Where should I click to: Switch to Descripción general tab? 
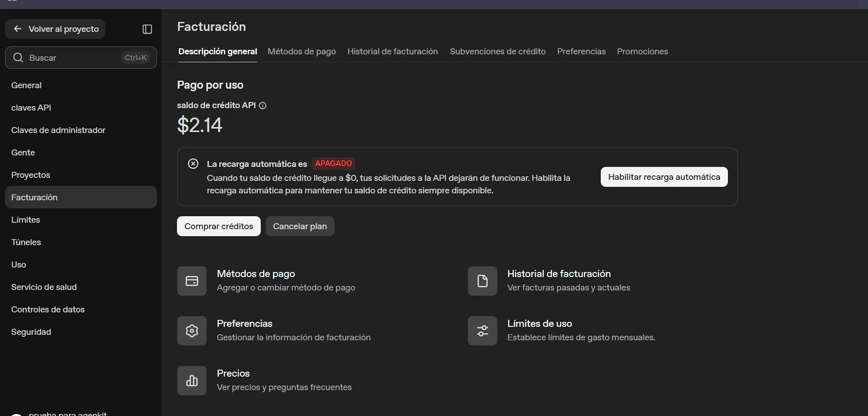[218, 51]
